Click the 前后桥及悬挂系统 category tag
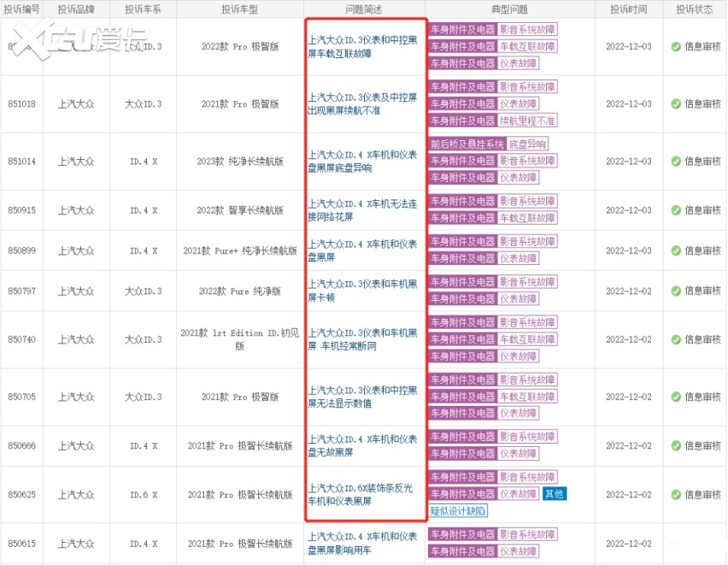This screenshot has height=565, width=728. pyautogui.click(x=467, y=144)
